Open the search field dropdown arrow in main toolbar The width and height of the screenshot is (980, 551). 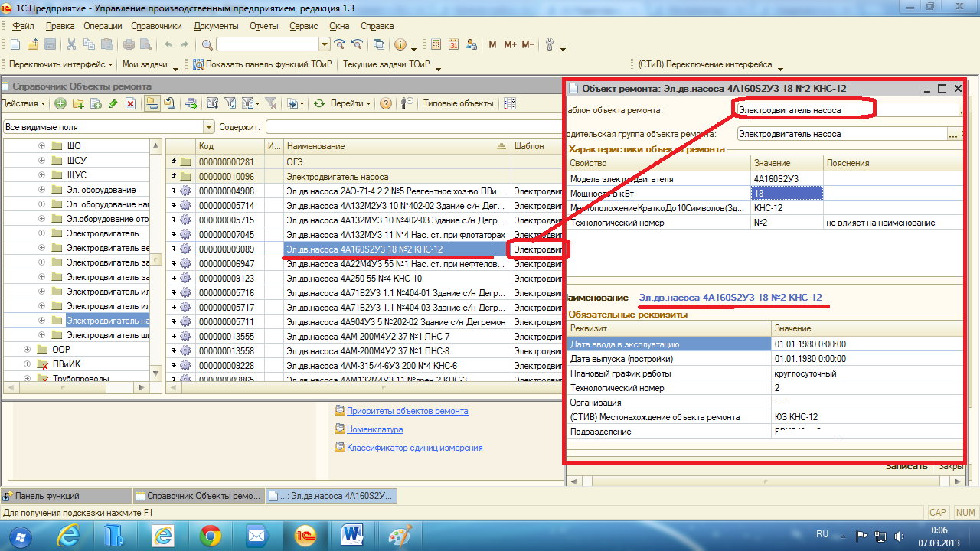pyautogui.click(x=324, y=44)
